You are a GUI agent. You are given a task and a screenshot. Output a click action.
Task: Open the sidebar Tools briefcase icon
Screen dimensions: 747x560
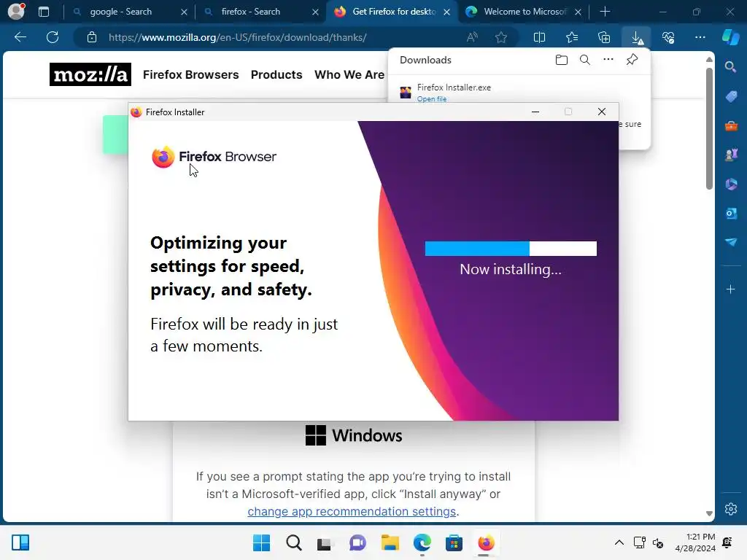(731, 126)
